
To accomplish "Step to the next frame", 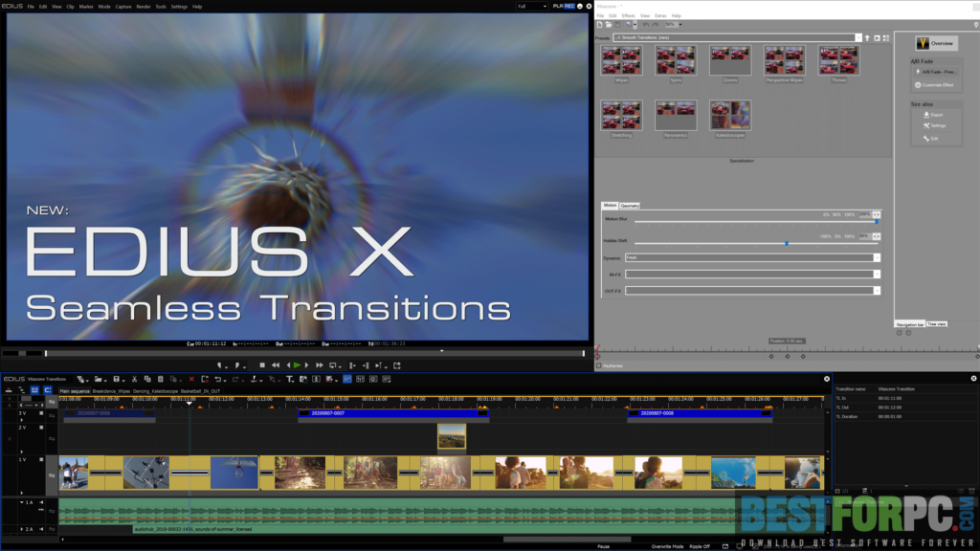I will click(x=306, y=365).
